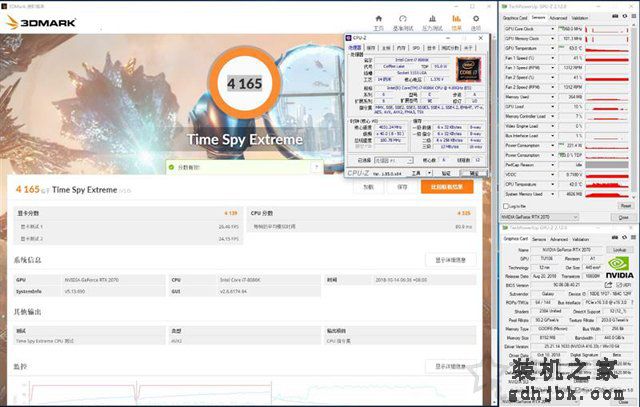This screenshot has width=640, height=407.
Task: Open Advanced tab in lower GPU-Z window
Action: click(x=559, y=239)
